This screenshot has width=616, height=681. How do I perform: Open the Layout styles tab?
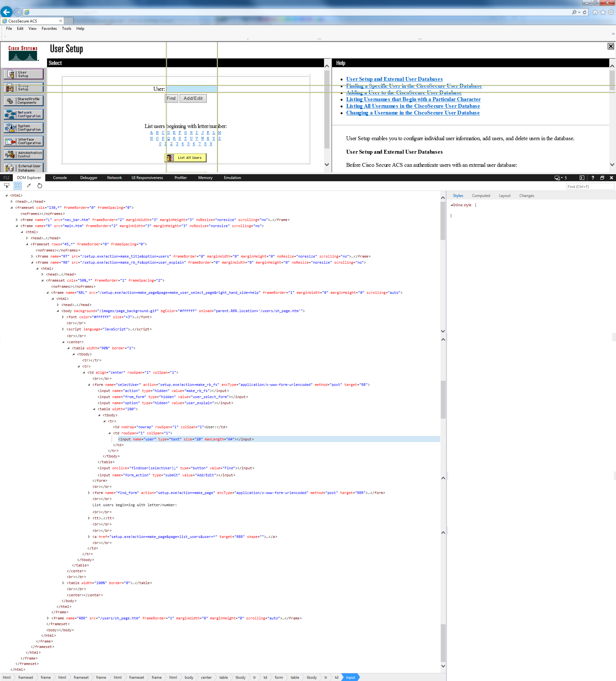pos(504,196)
